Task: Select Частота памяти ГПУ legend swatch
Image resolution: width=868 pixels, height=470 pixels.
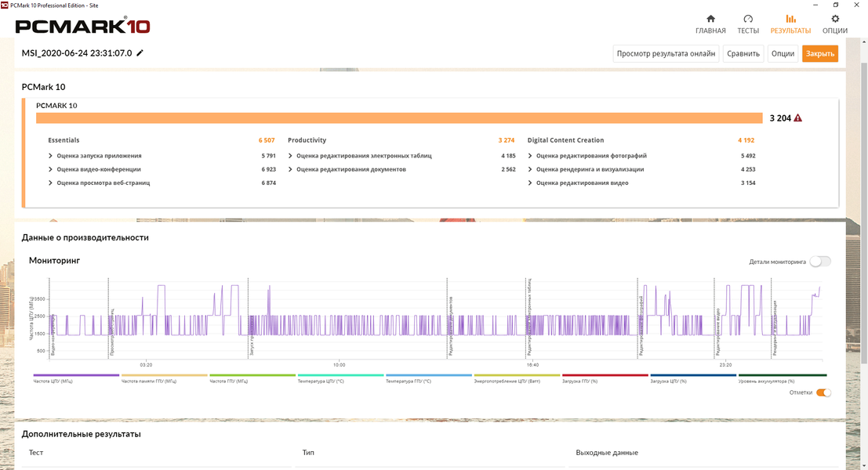Action: [165, 375]
